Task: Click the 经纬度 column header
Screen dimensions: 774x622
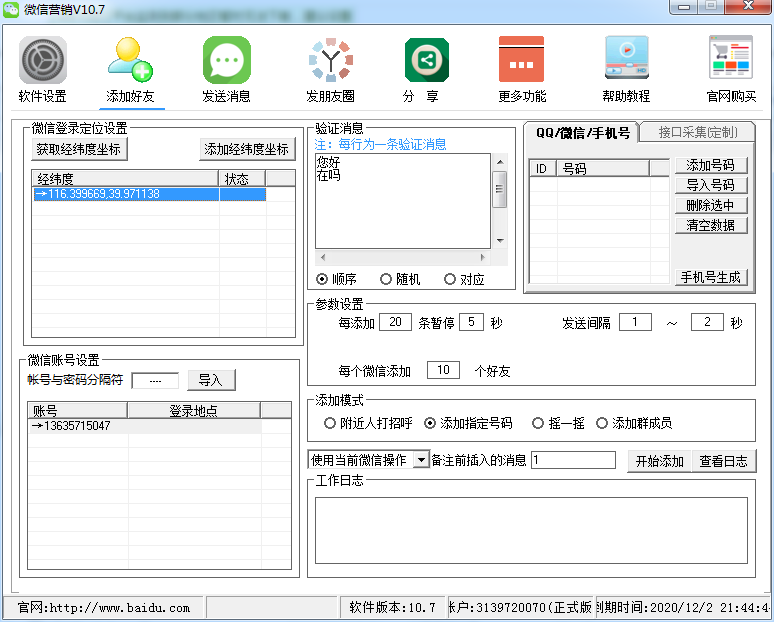Action: 125,178
